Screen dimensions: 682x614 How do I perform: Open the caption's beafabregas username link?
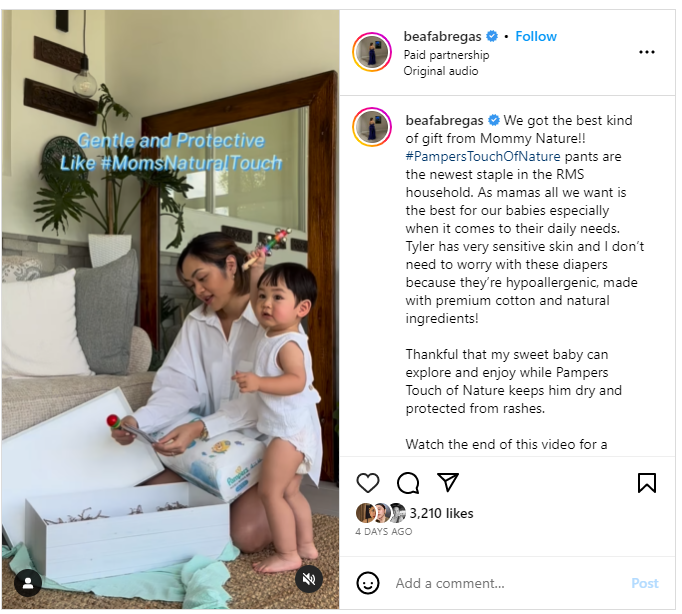[x=444, y=120]
